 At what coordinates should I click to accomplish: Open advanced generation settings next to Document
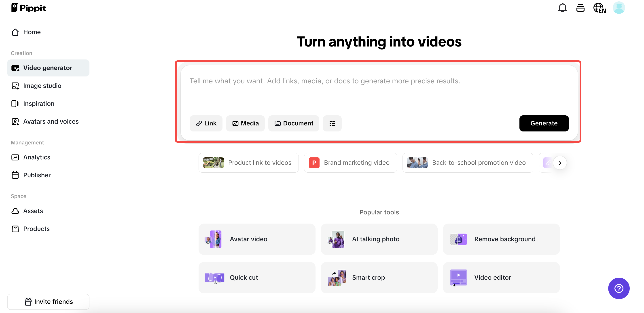tap(332, 123)
